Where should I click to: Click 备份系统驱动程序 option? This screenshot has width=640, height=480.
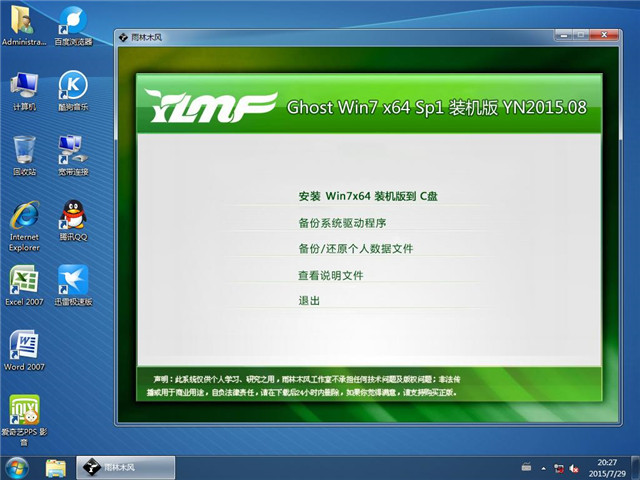tap(342, 223)
